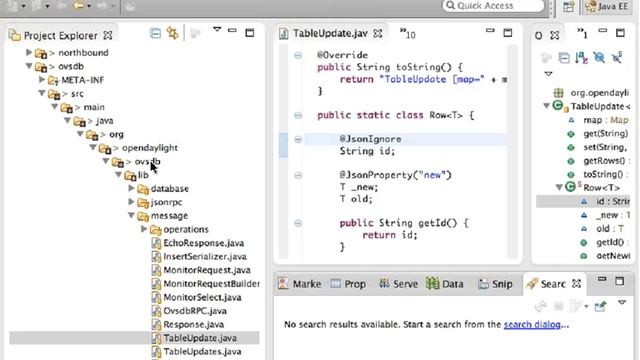Expand the META-INF folder
The width and height of the screenshot is (640, 360).
point(42,80)
